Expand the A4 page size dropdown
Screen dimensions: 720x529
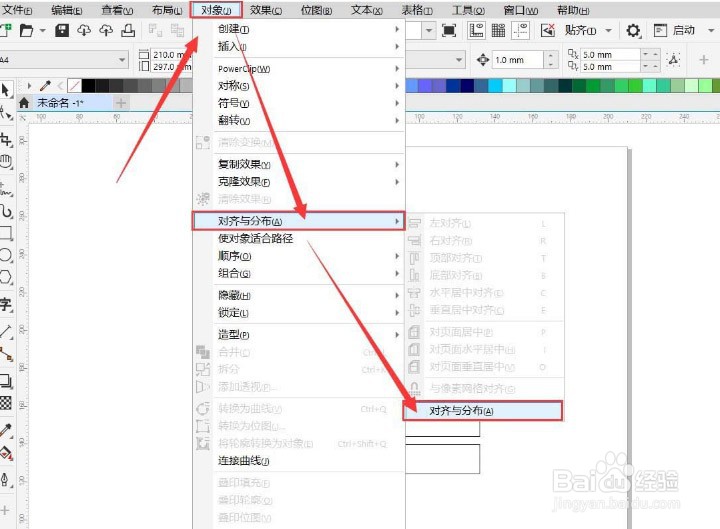pyautogui.click(x=122, y=60)
